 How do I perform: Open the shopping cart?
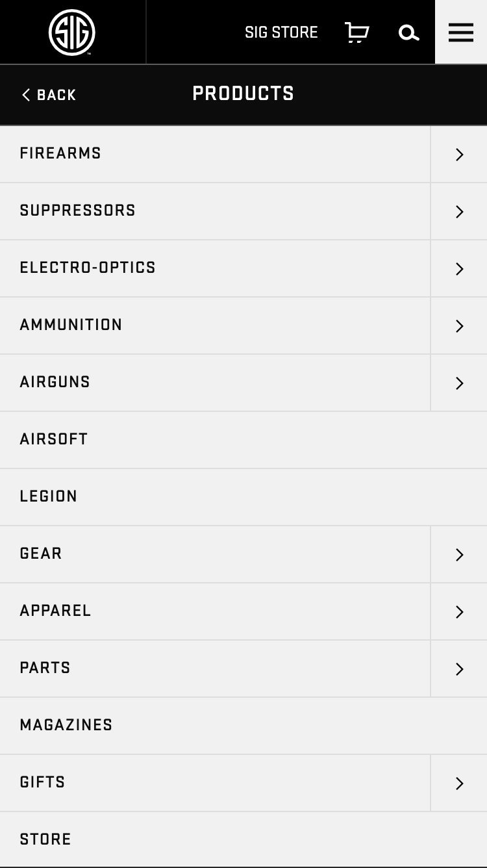coord(356,32)
